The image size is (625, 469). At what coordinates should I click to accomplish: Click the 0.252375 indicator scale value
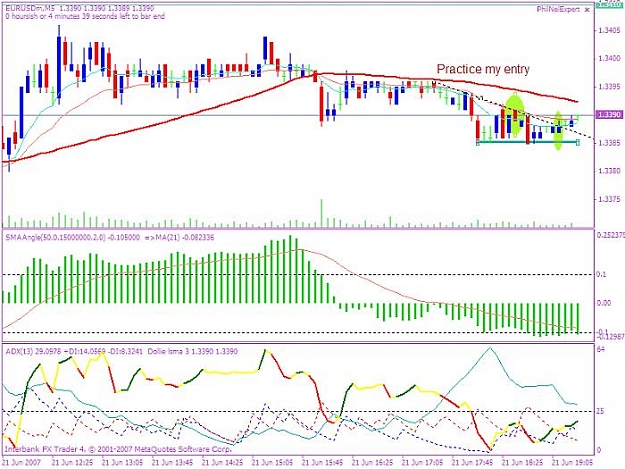[x=611, y=235]
